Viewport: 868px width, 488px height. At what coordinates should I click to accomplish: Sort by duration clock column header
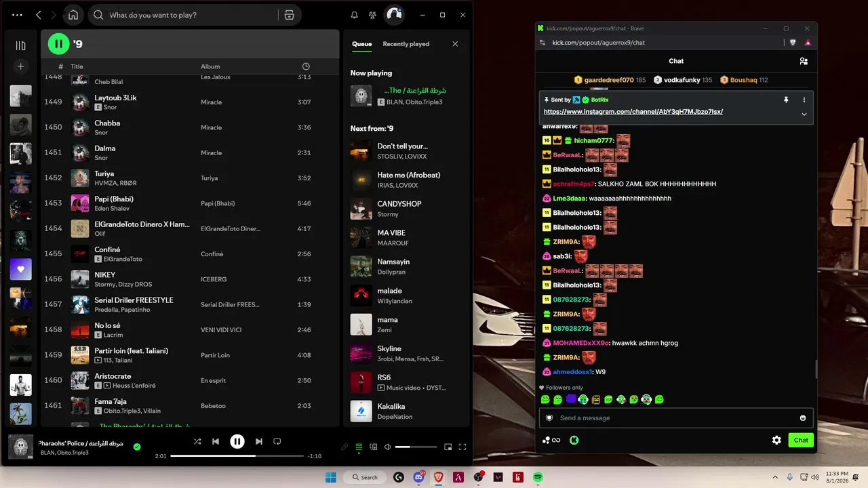coord(306,66)
